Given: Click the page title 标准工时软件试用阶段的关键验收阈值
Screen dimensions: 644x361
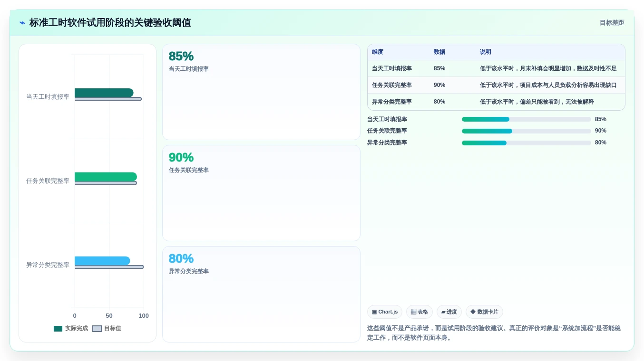Looking at the screenshot, I should click(110, 23).
